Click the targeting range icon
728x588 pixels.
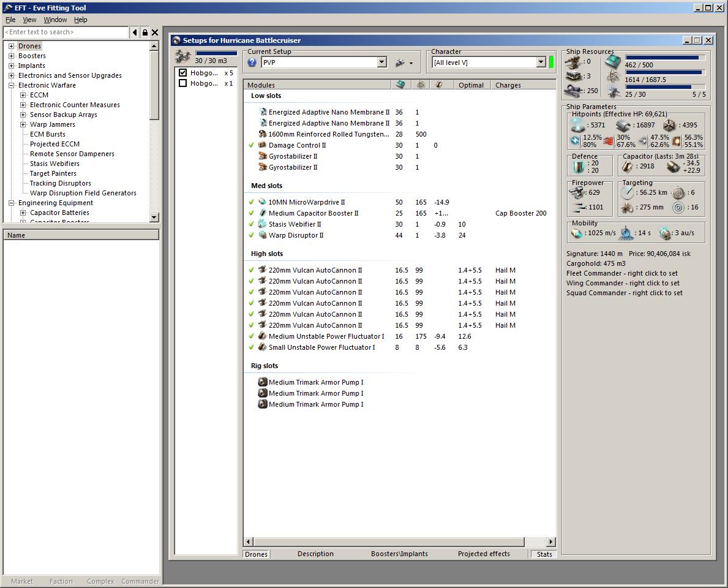click(x=627, y=192)
